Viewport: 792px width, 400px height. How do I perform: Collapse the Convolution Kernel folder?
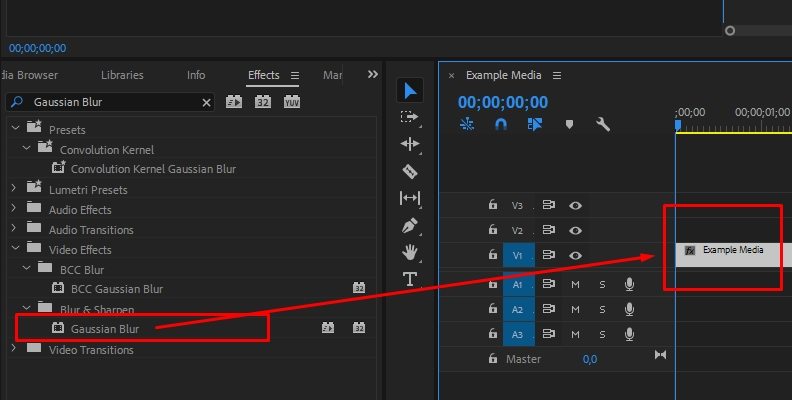click(x=27, y=147)
